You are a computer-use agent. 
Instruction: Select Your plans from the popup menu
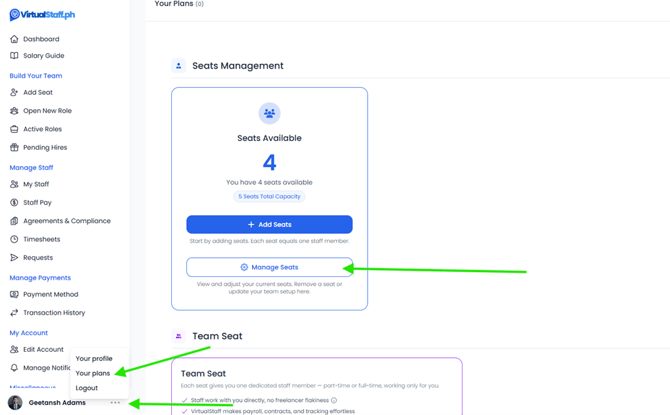[93, 373]
